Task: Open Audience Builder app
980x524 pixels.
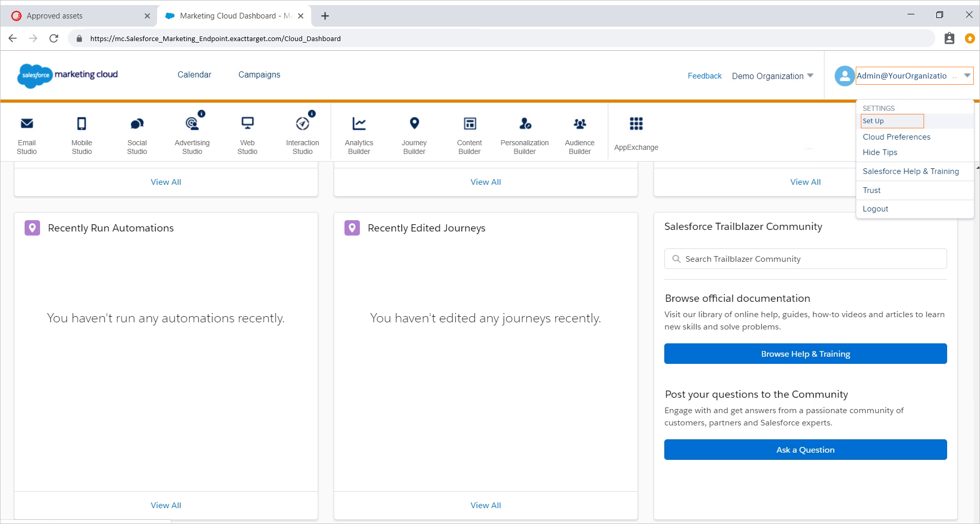Action: (580, 135)
